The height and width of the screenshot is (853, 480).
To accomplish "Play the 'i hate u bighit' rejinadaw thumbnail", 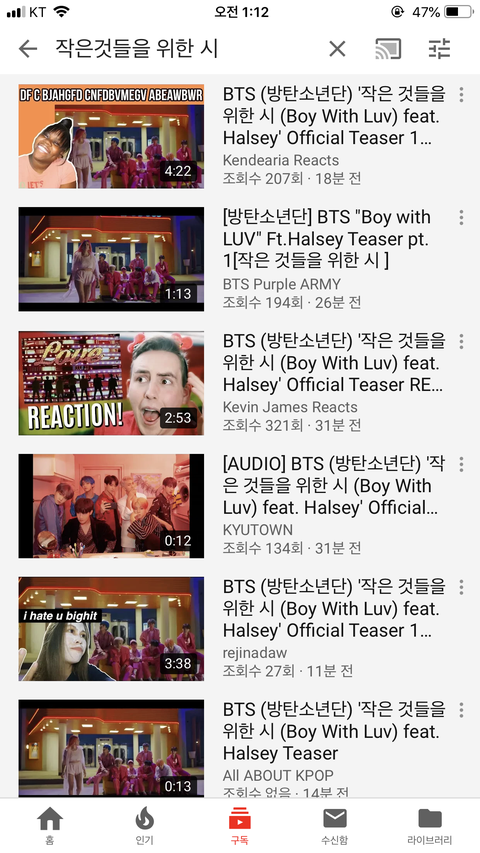I will 111,629.
